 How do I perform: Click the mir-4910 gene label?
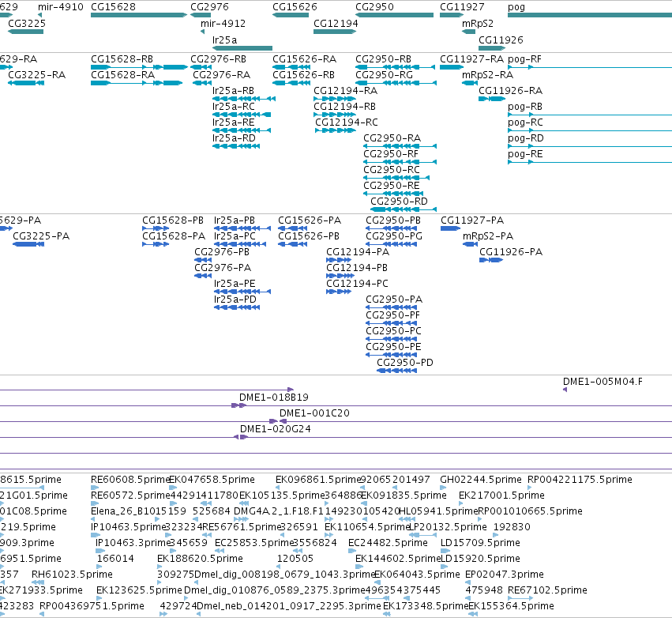61,7
